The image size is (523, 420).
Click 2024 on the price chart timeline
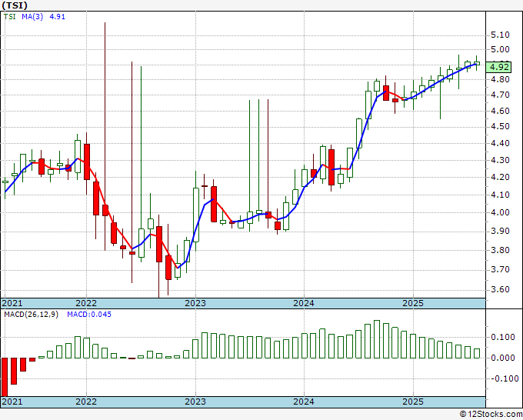coord(304,303)
